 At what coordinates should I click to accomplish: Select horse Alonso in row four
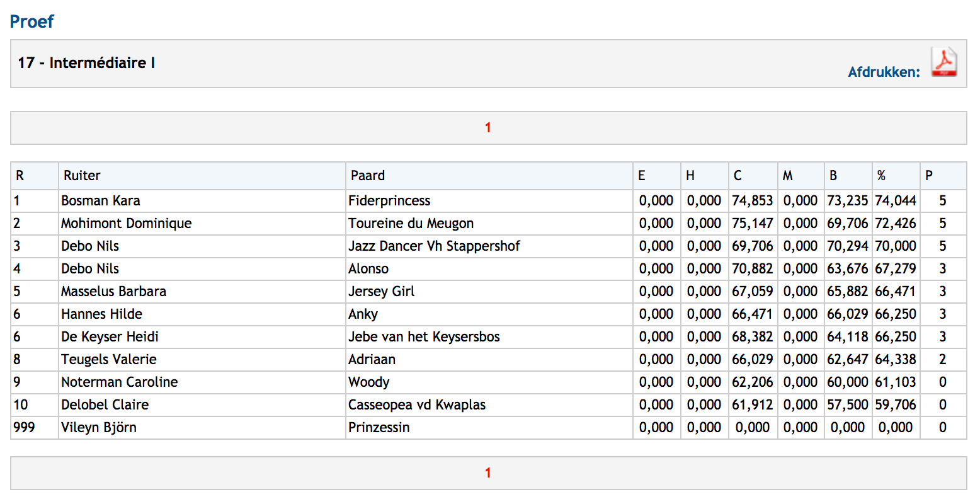click(x=368, y=269)
